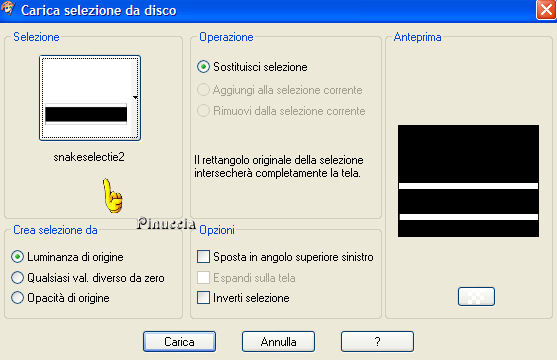Click the application icon in title bar
Image resolution: width=557 pixels, height=360 pixels.
click(8, 9)
